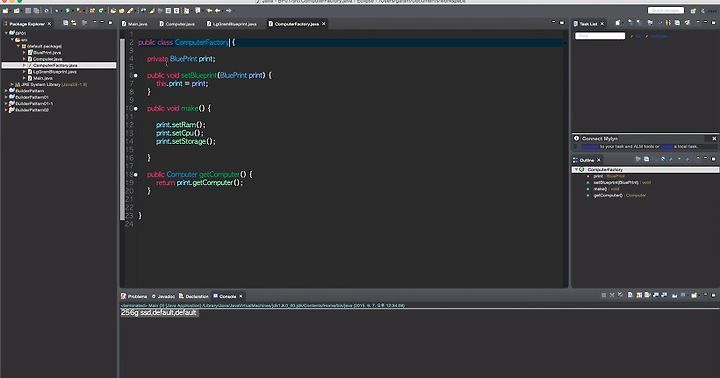Collapse the default package node
The height and width of the screenshot is (378, 720).
pyautogui.click(x=18, y=46)
